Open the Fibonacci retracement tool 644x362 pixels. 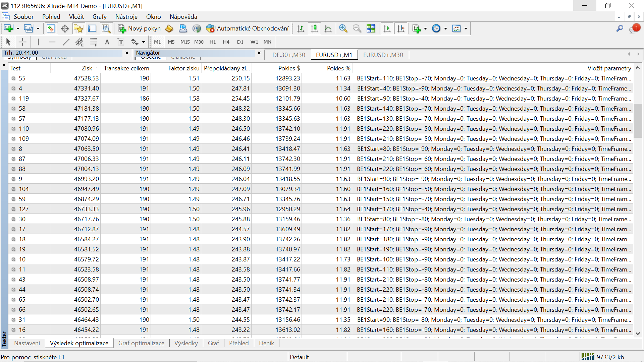click(x=93, y=42)
